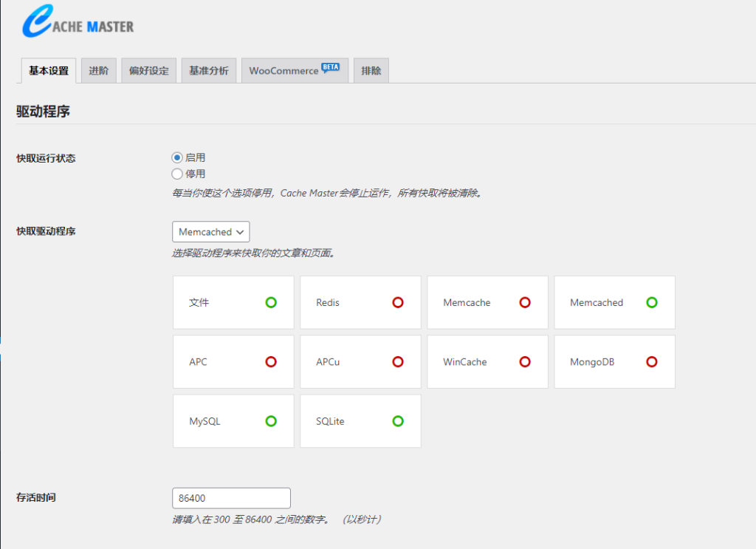Click the Redis driver label

(x=328, y=302)
